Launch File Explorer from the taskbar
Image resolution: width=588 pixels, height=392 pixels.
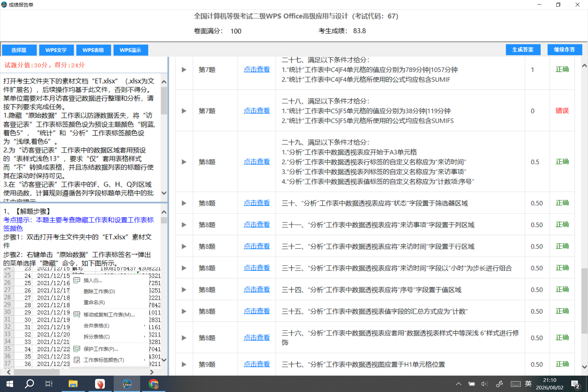click(x=73, y=384)
